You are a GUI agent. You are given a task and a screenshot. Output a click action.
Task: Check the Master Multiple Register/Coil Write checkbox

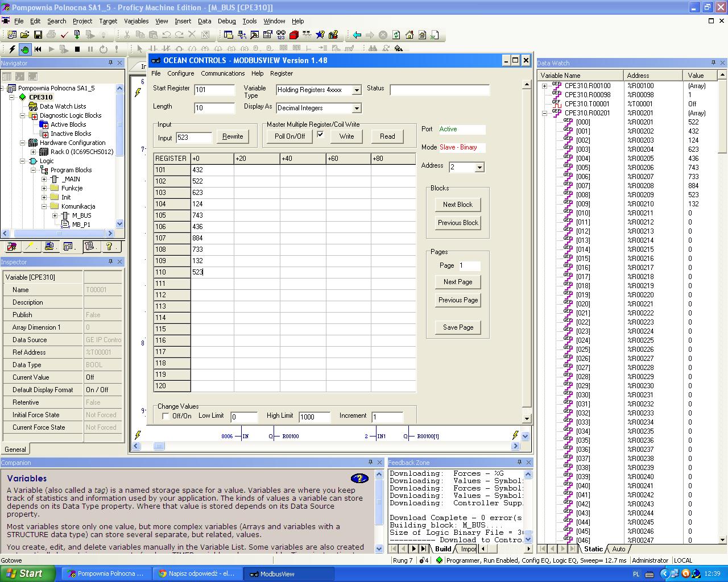coord(321,135)
